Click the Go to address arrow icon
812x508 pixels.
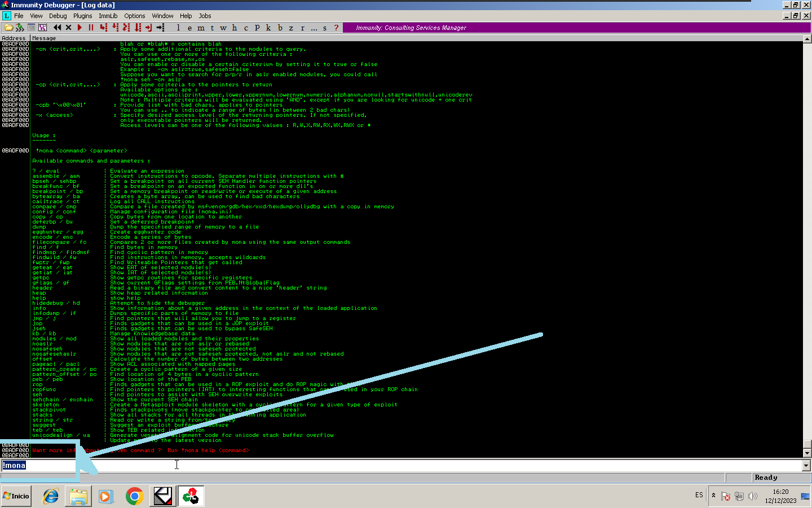161,28
